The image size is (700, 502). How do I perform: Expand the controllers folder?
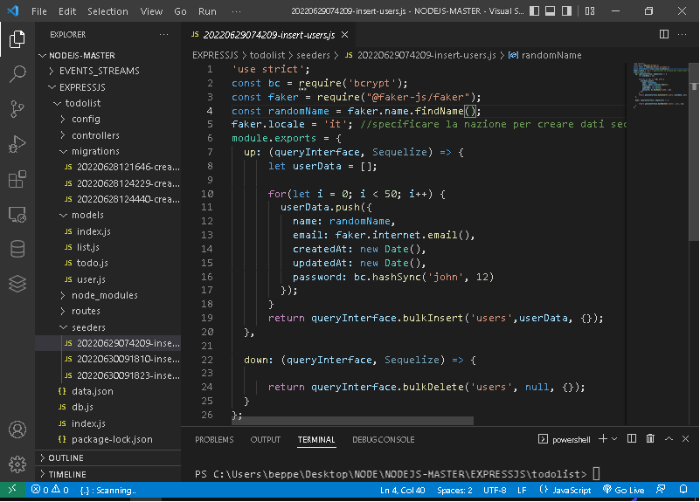[108, 135]
